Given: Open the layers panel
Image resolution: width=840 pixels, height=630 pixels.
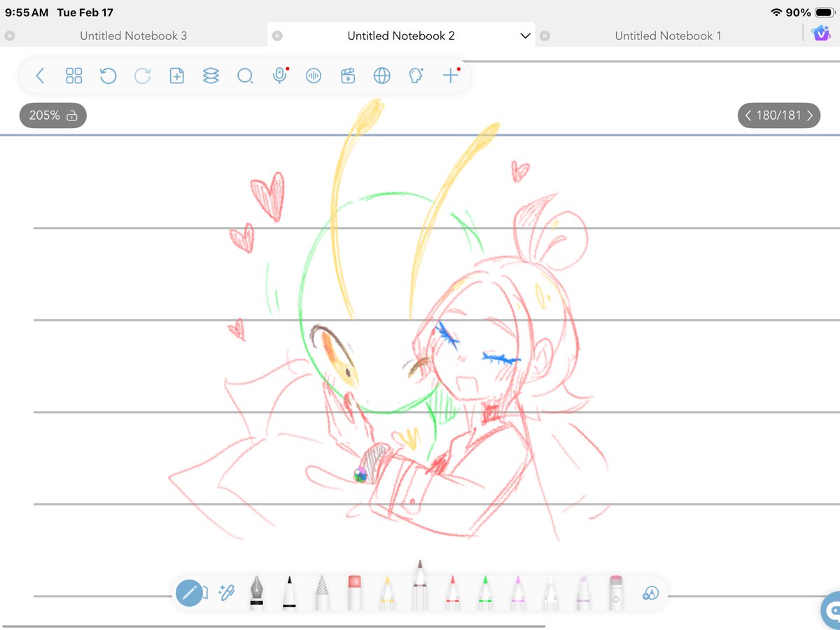Looking at the screenshot, I should pos(211,76).
